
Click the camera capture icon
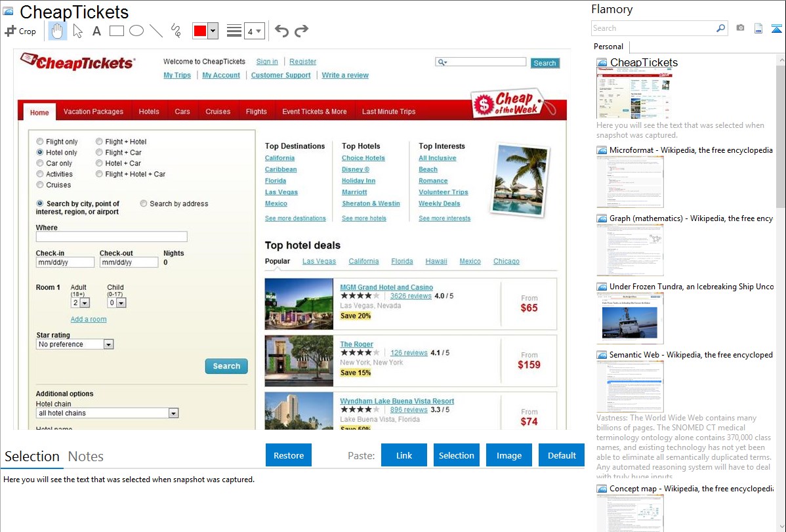coord(740,28)
